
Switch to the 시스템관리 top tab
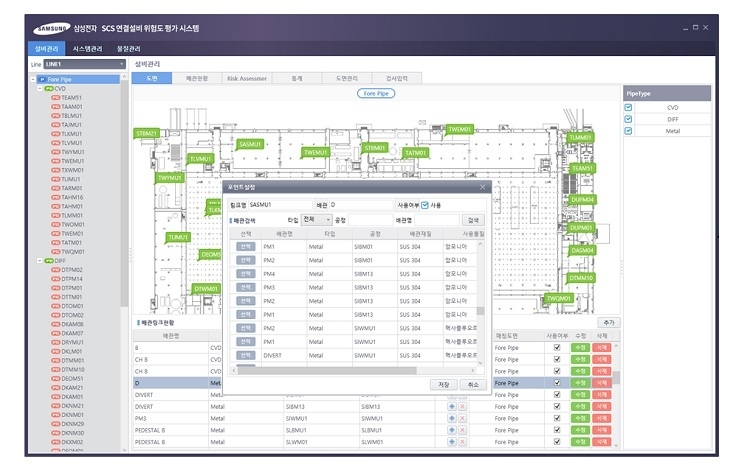[x=87, y=49]
